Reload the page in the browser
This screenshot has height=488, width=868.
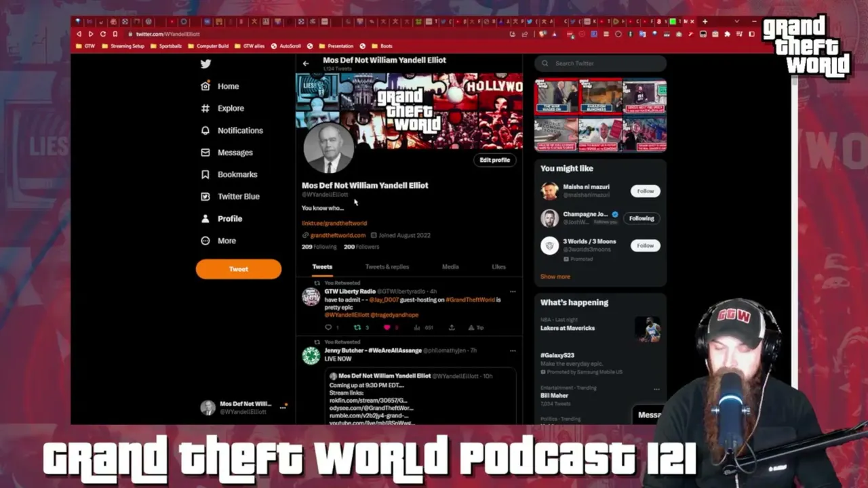coord(102,34)
